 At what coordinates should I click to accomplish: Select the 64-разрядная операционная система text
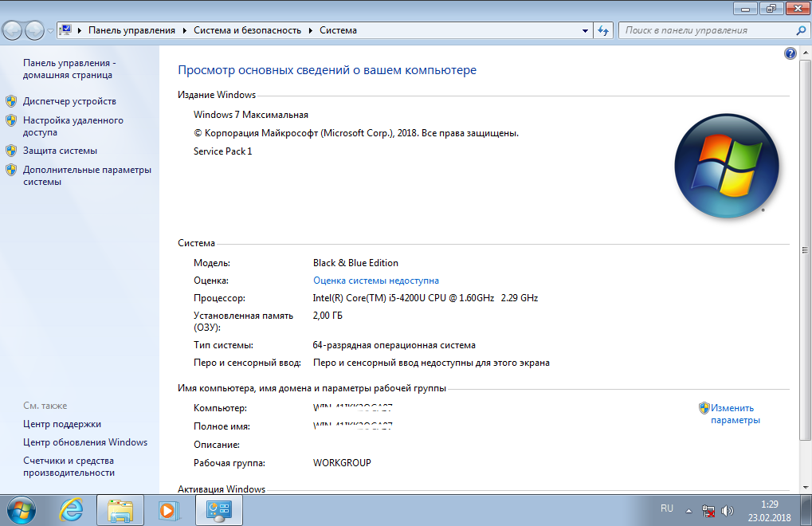[394, 345]
